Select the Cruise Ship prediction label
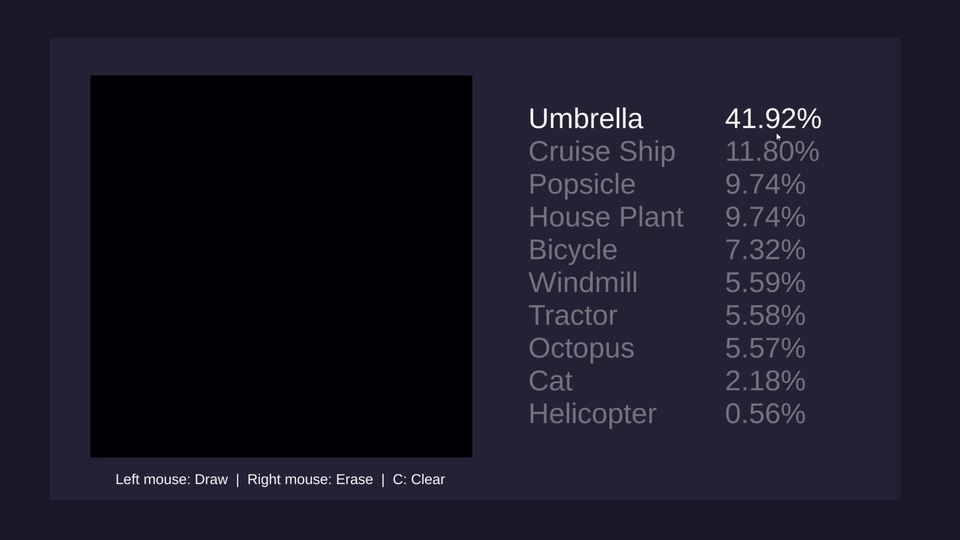Screen dimensions: 960x540 tap(601, 152)
